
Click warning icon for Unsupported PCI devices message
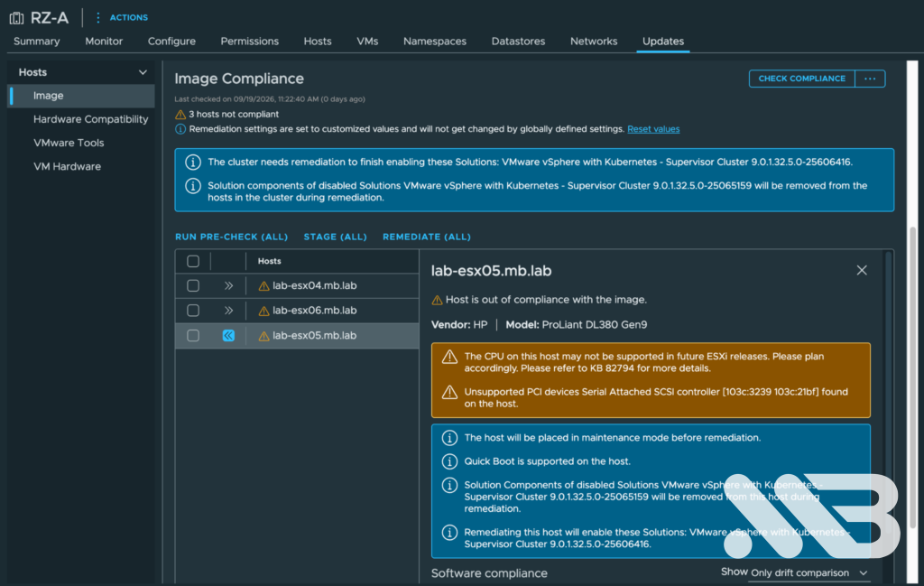449,392
